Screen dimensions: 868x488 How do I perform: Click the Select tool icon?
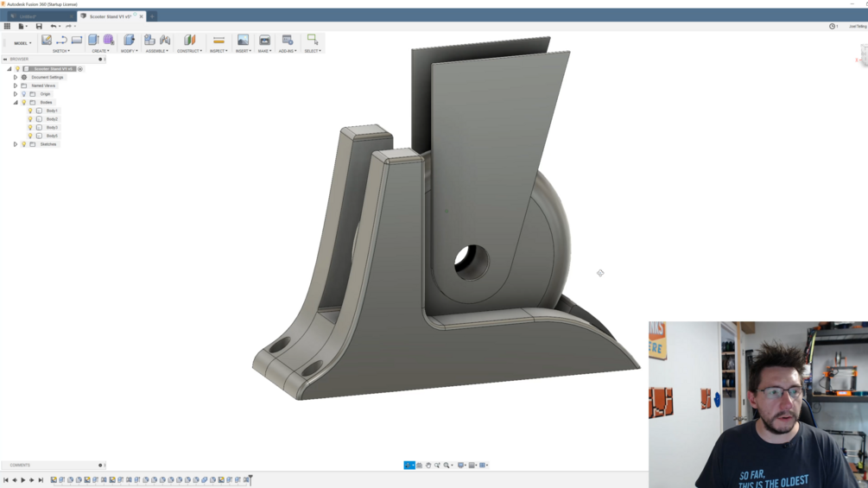[x=313, y=40]
